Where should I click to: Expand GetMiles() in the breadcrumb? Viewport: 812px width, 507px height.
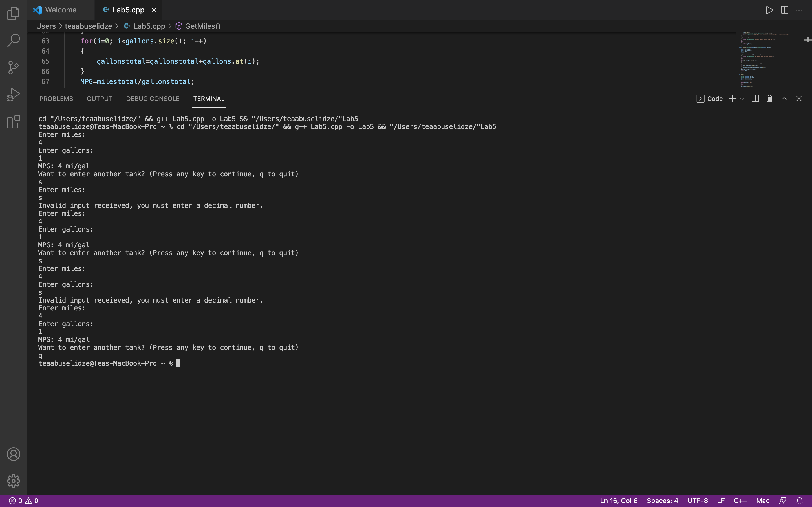[203, 26]
